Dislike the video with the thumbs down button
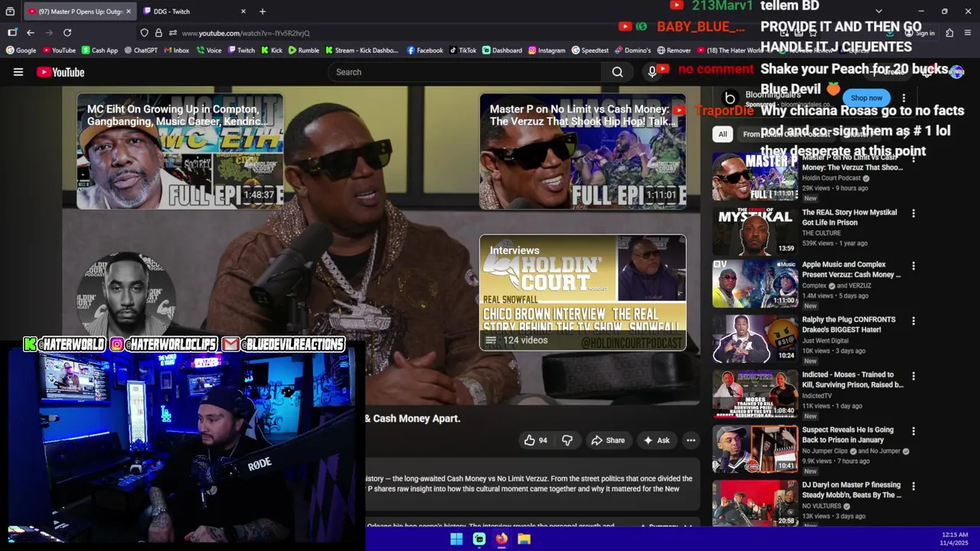This screenshot has height=551, width=980. coord(567,440)
